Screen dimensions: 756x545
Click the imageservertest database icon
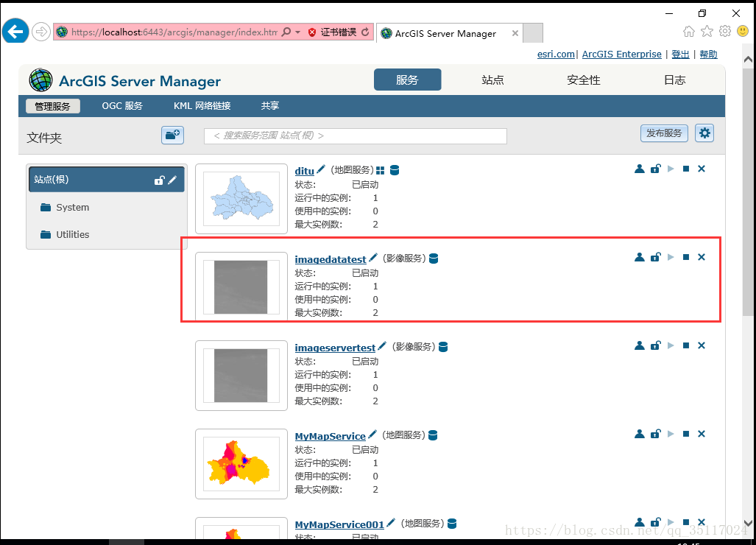(443, 347)
